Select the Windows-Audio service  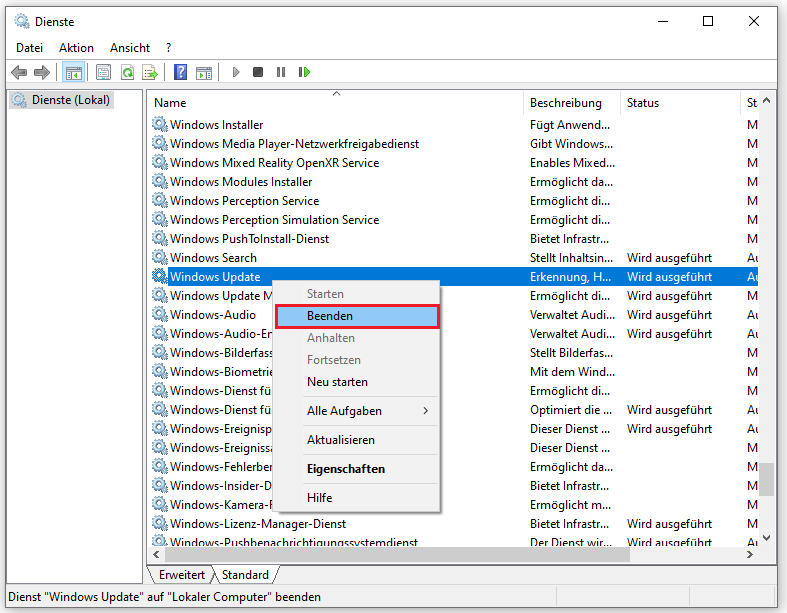pos(213,315)
